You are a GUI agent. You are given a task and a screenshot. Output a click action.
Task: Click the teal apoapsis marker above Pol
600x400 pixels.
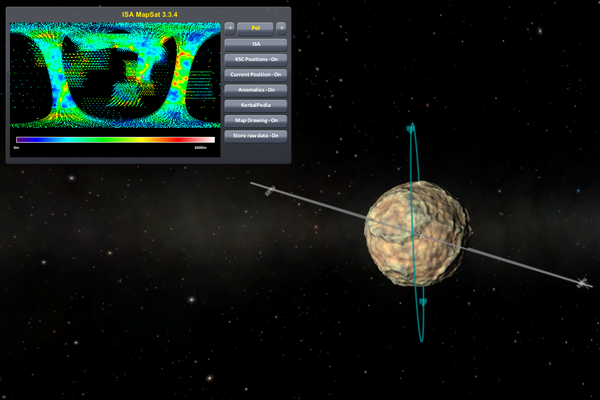click(x=411, y=129)
